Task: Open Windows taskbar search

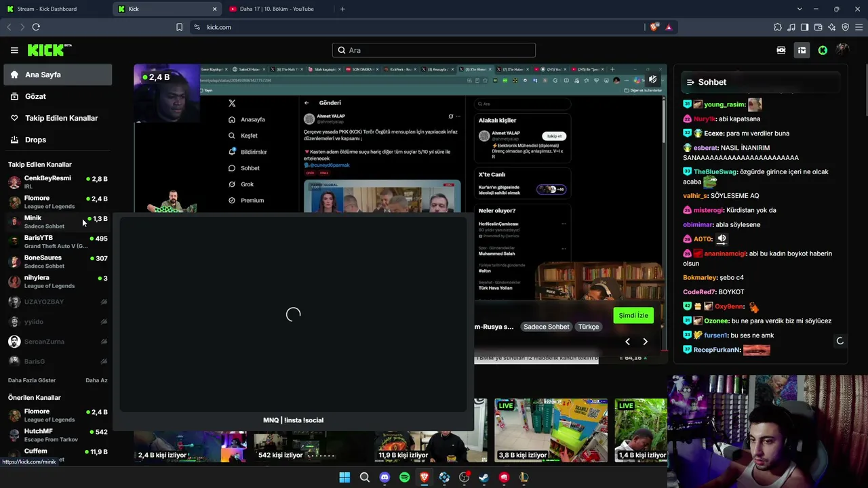Action: (x=365, y=477)
